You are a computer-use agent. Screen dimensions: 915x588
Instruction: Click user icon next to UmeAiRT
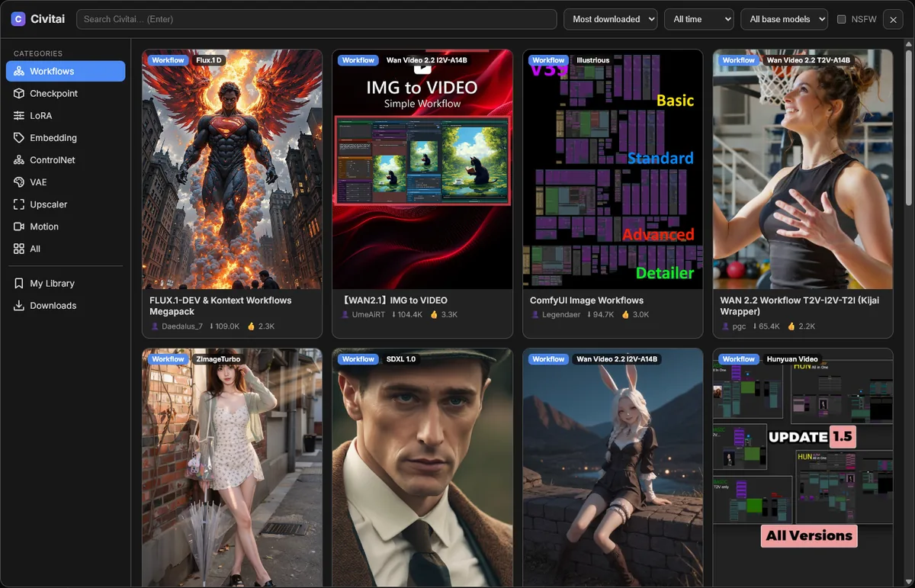[345, 314]
